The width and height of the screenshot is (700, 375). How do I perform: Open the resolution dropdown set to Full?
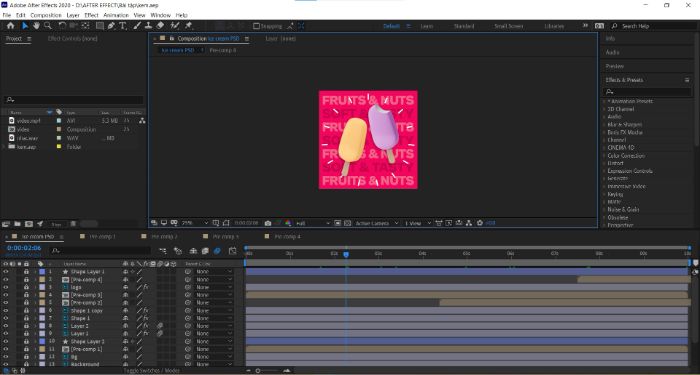tap(313, 223)
